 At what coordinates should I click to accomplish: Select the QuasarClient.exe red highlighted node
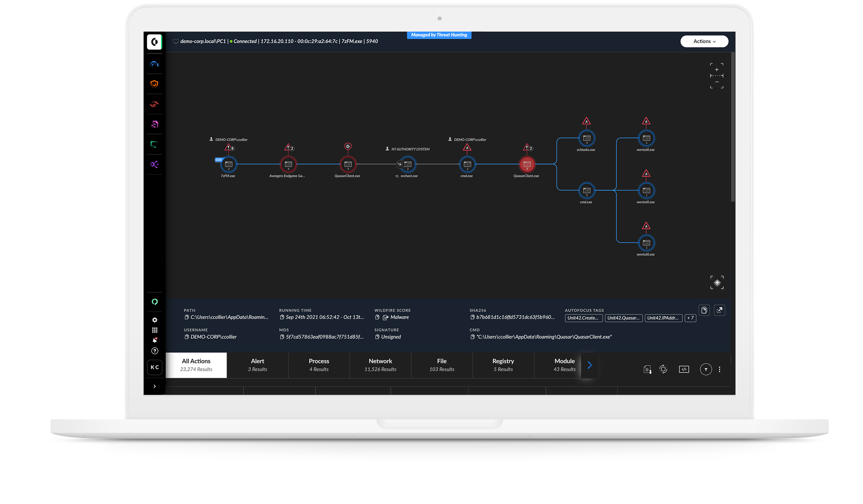coord(527,164)
